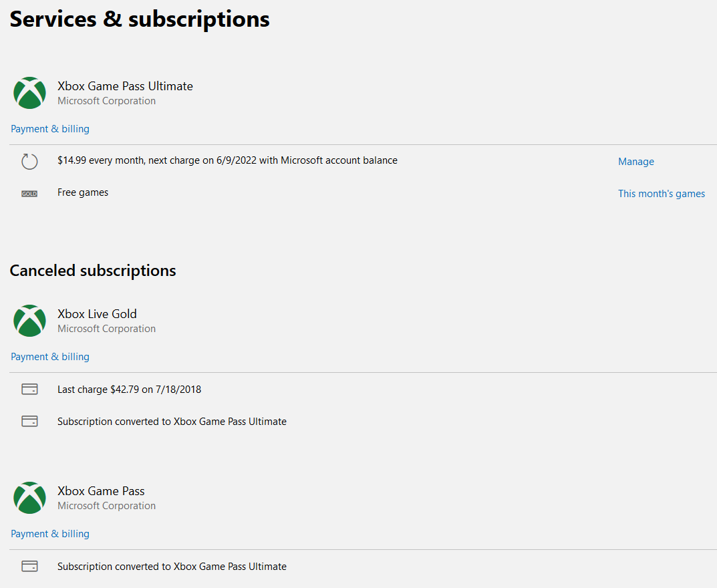Select the Xbox Live Gold title
Image resolution: width=717 pixels, height=588 pixels.
(97, 313)
